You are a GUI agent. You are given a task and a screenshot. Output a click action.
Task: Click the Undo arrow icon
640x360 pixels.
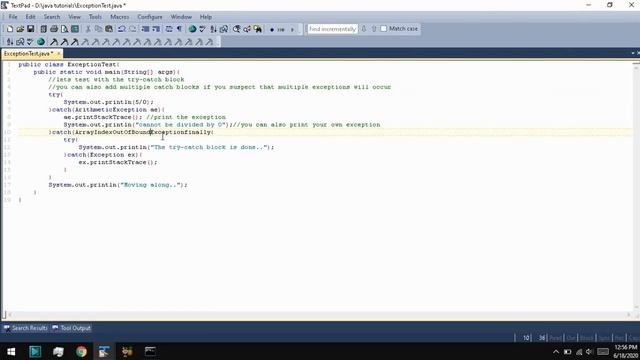click(x=122, y=29)
